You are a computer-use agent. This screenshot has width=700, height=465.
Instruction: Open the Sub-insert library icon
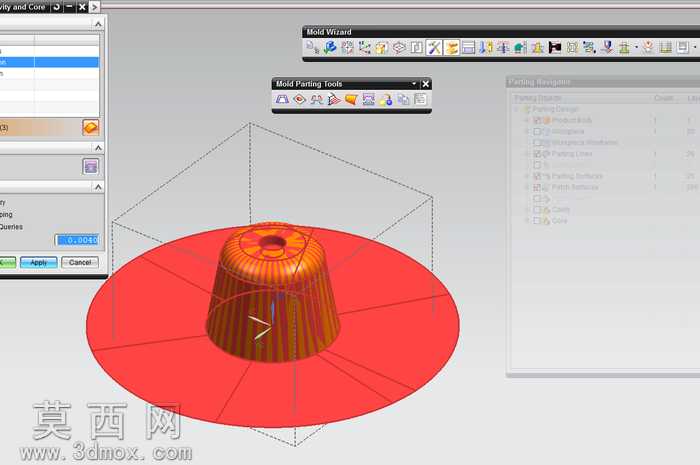click(538, 47)
